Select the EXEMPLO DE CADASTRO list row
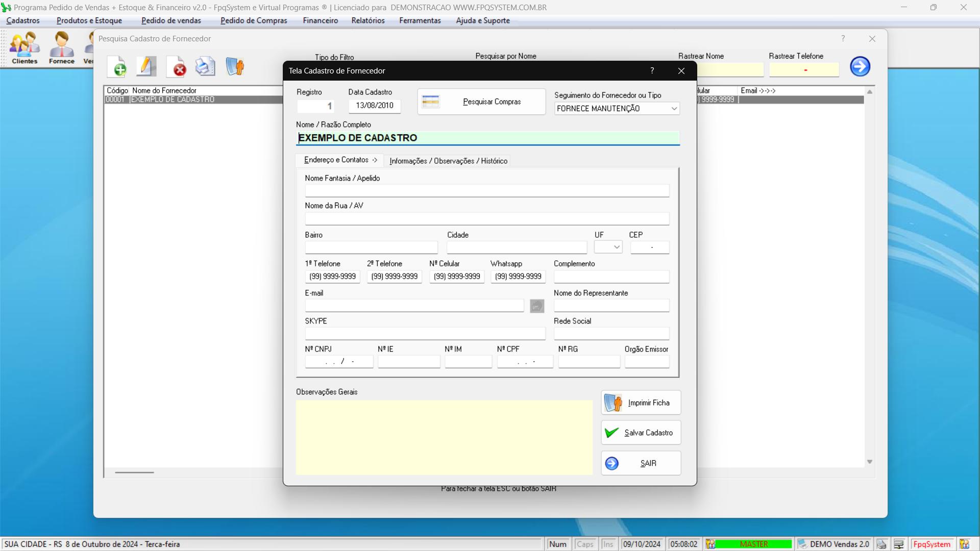 (194, 100)
